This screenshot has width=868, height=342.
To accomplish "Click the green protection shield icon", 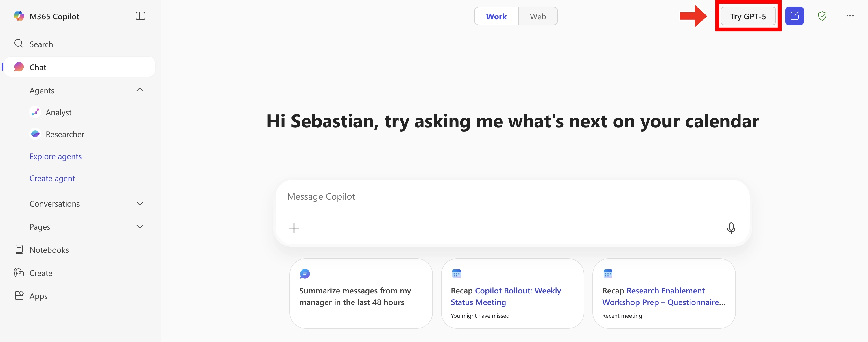I will coord(822,16).
